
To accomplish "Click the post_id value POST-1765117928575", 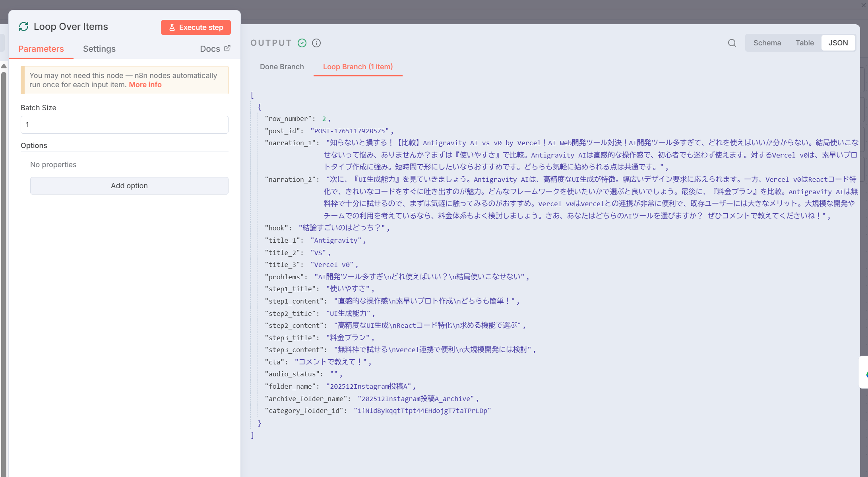I will pyautogui.click(x=349, y=131).
